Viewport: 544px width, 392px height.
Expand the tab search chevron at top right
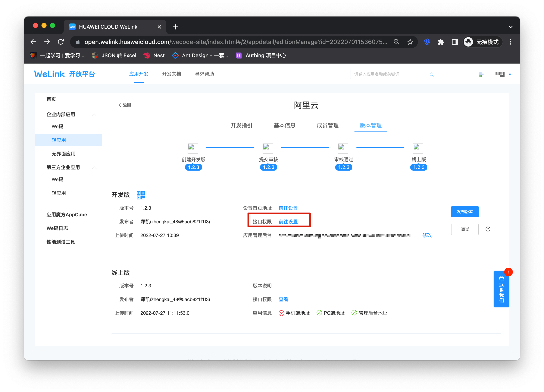point(511,27)
